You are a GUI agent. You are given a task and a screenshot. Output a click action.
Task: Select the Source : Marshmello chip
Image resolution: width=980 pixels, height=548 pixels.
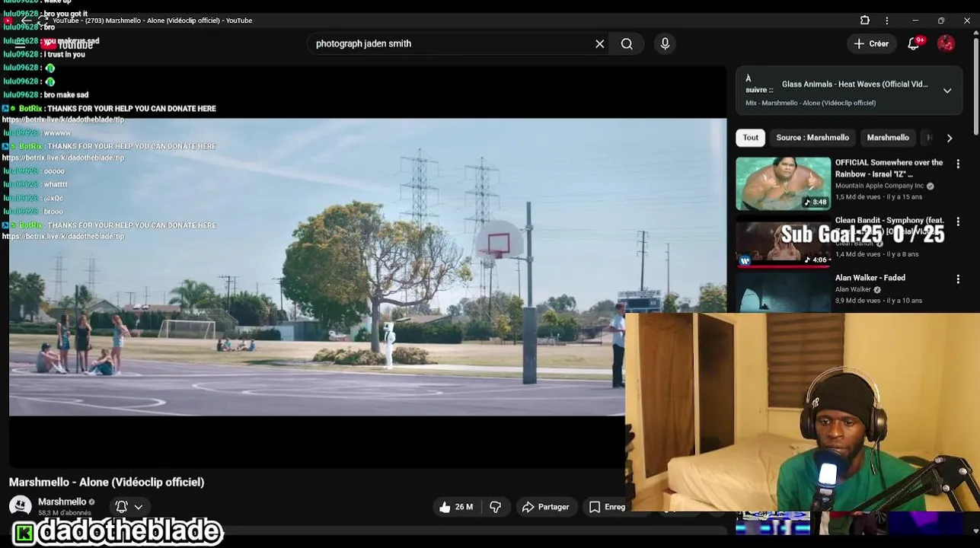click(812, 138)
